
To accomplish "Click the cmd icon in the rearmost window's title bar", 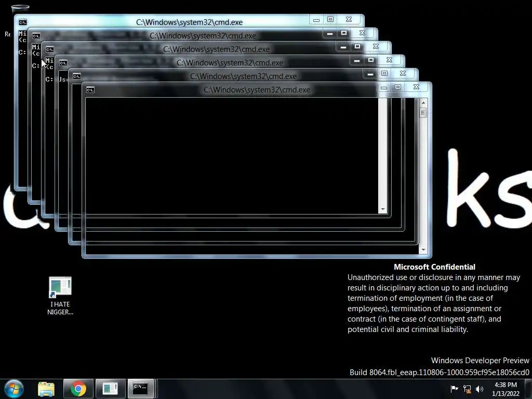I will point(23,22).
